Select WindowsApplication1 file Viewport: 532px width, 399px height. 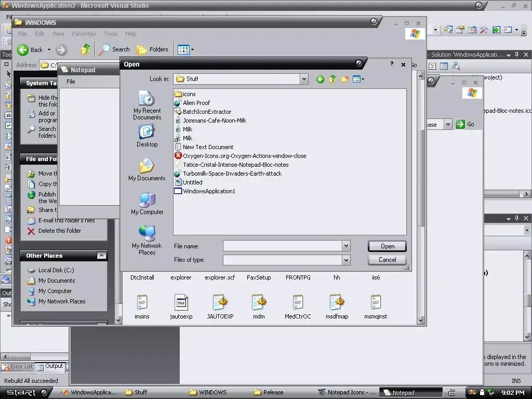(x=205, y=191)
